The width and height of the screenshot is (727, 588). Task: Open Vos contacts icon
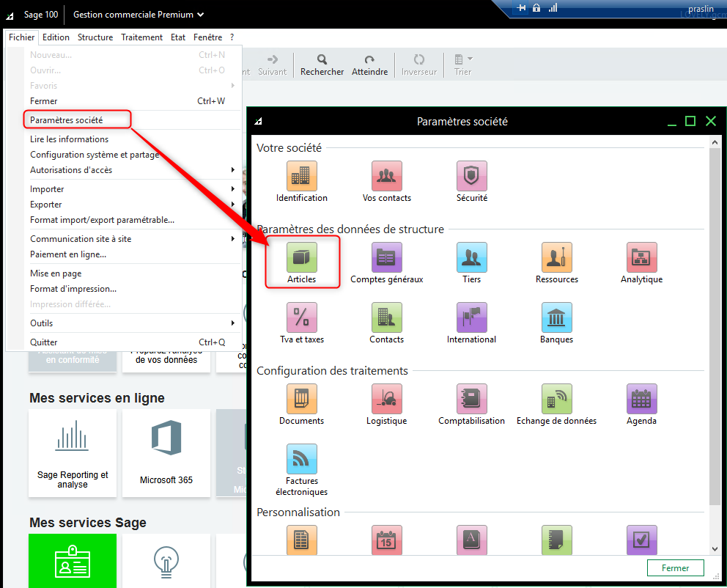coord(387,176)
